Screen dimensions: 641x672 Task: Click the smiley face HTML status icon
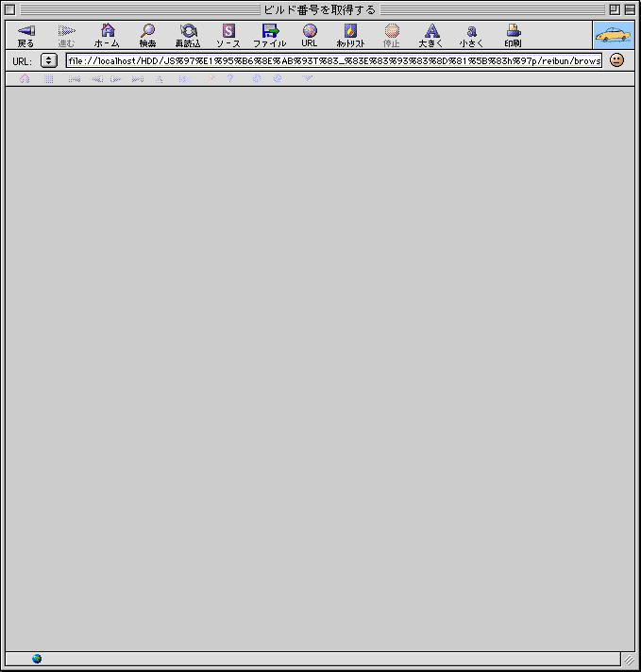(x=616, y=60)
